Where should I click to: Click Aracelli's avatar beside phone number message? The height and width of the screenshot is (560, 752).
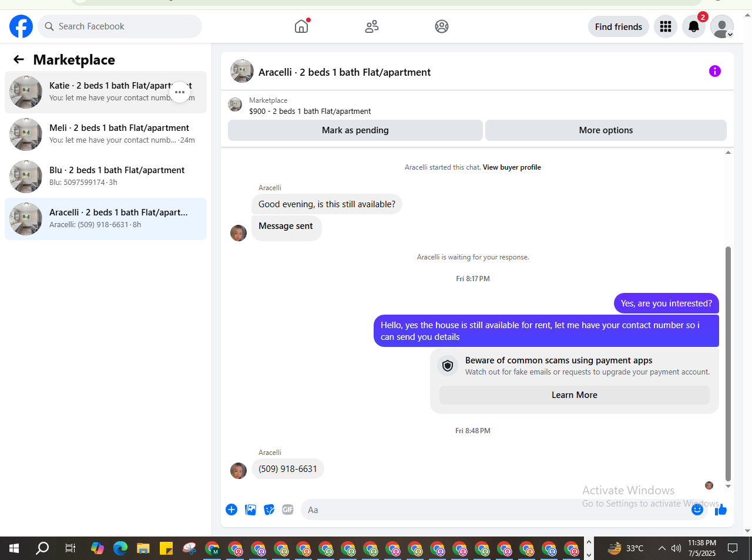239,471
